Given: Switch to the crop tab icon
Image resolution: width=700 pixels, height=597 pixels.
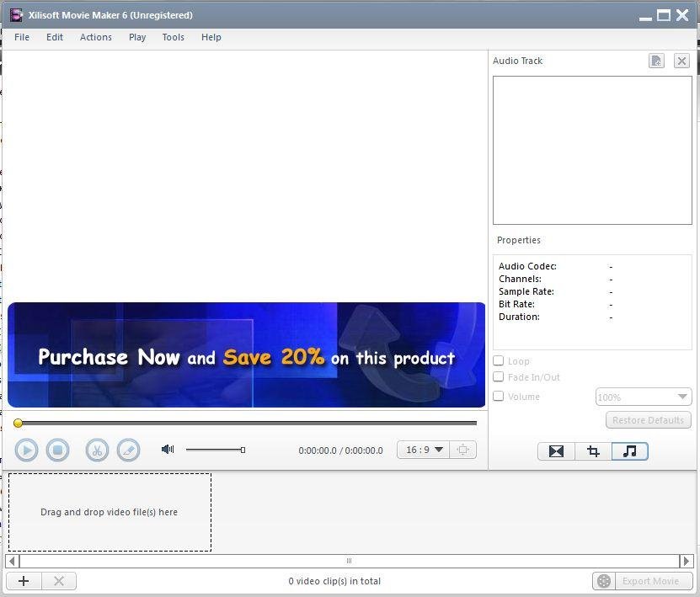Looking at the screenshot, I should (x=593, y=451).
